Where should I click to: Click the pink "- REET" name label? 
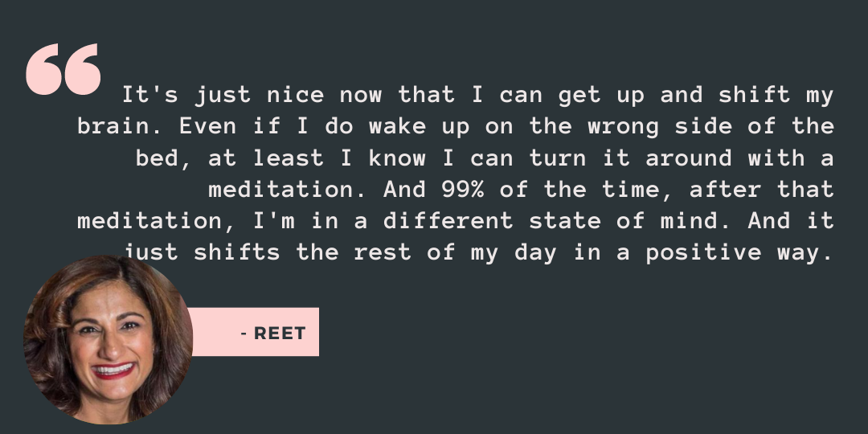(256, 332)
